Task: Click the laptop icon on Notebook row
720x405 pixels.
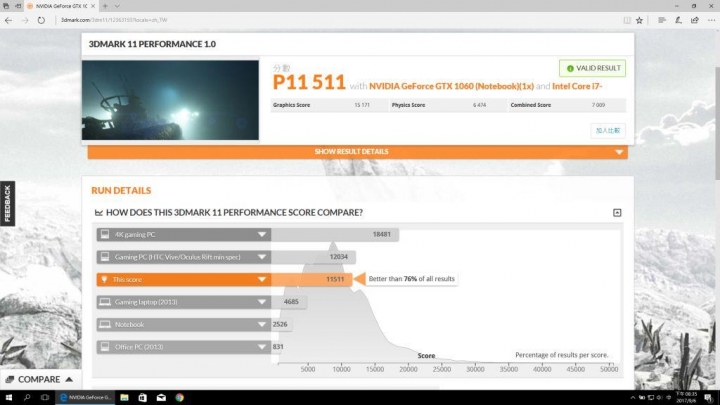Action: pos(105,325)
